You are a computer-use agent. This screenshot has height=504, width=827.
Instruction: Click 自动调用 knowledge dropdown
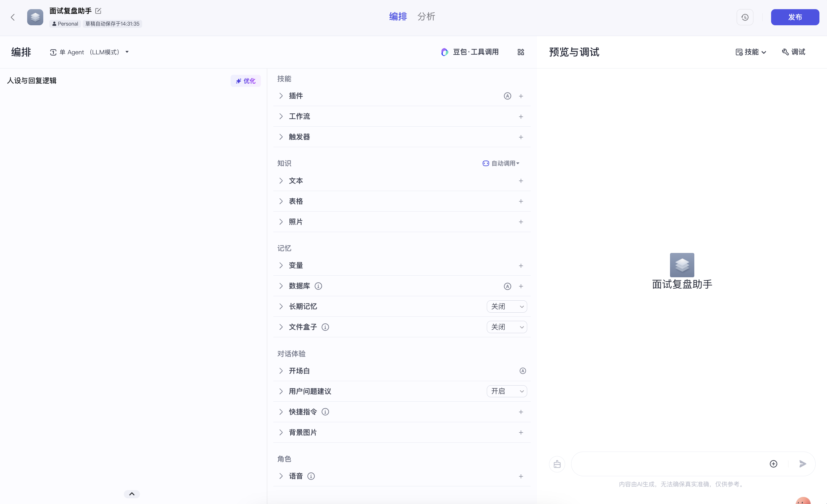pyautogui.click(x=500, y=163)
